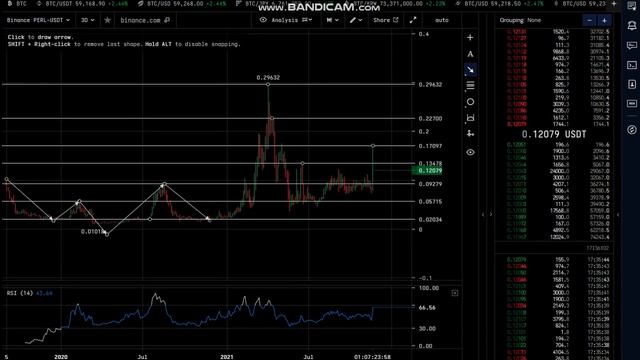The image size is (640, 360).
Task: Open the top-right sidebar panel icon
Action: pyautogui.click(x=631, y=6)
